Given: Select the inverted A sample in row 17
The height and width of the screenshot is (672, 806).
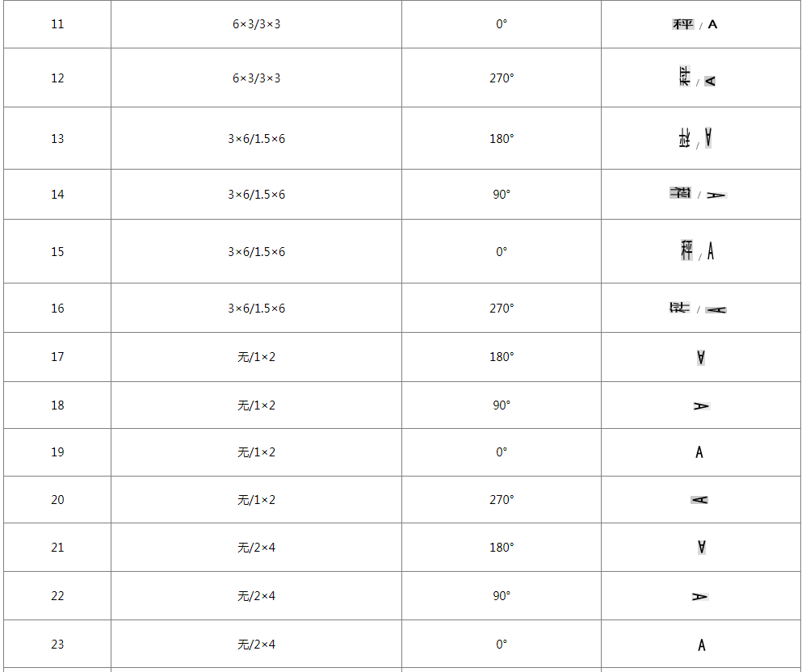Looking at the screenshot, I should pyautogui.click(x=700, y=357).
